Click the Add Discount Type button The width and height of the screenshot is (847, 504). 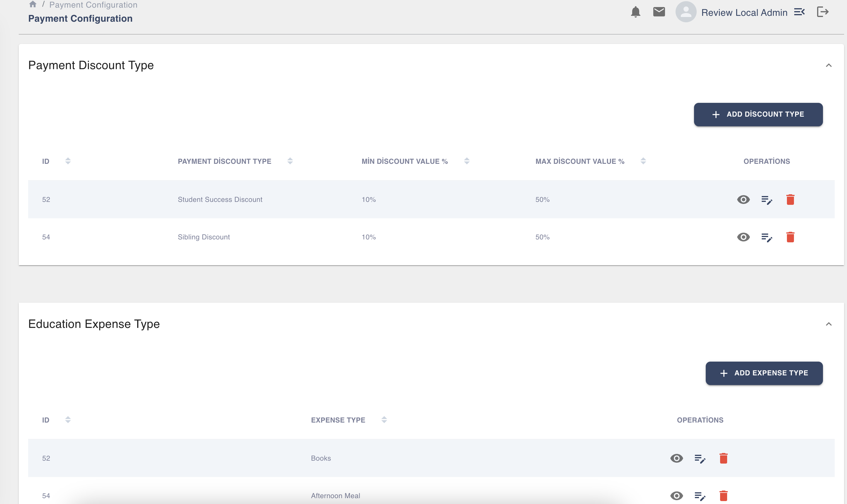pos(758,115)
